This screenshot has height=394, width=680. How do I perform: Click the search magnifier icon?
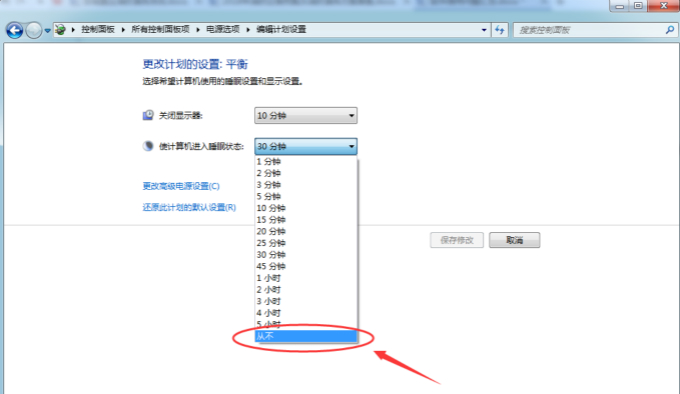(670, 30)
